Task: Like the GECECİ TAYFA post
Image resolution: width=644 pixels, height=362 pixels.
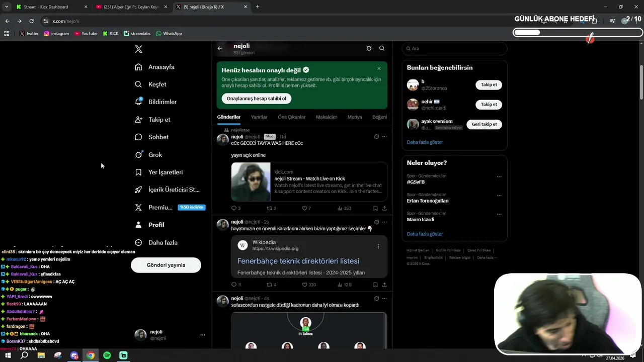Action: click(306, 208)
